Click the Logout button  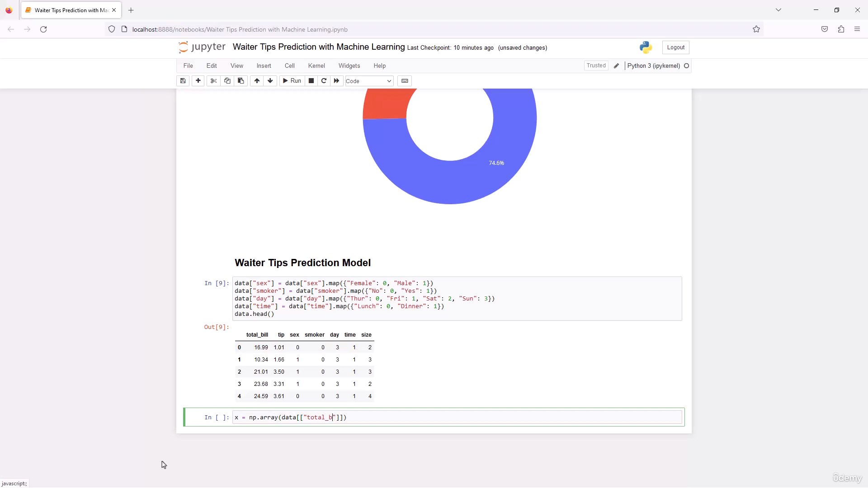click(x=675, y=47)
